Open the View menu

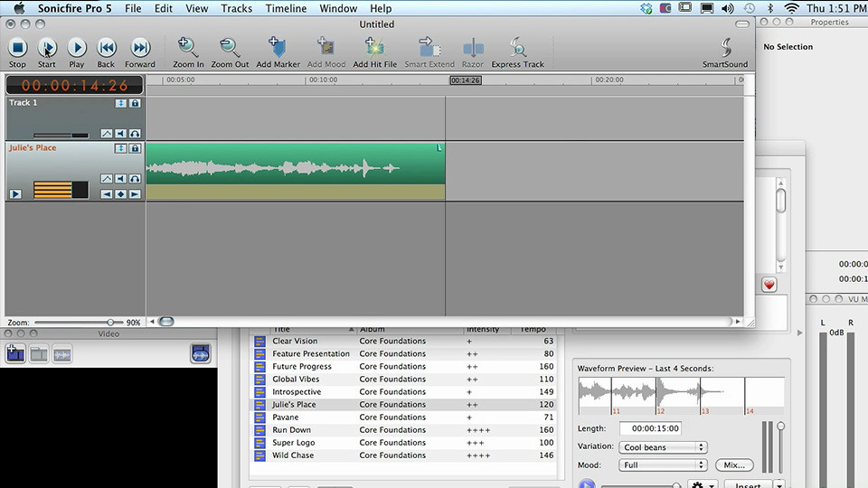click(x=196, y=8)
